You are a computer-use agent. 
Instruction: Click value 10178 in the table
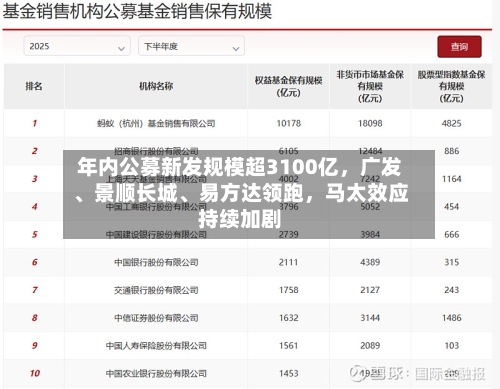(x=289, y=124)
